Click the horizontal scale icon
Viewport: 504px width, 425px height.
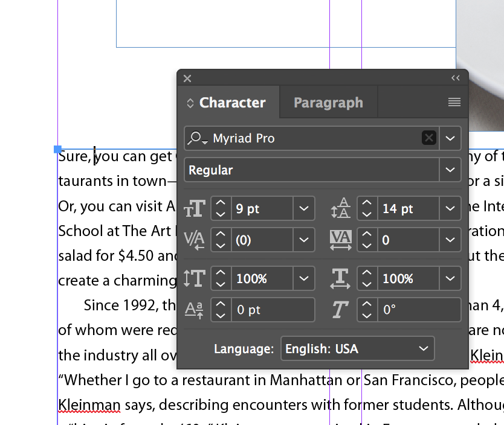pos(340,279)
